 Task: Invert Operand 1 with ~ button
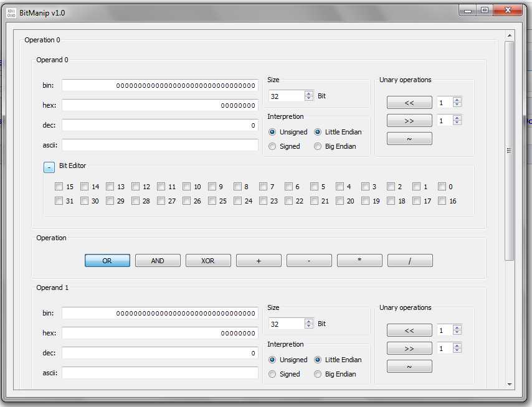pos(409,367)
